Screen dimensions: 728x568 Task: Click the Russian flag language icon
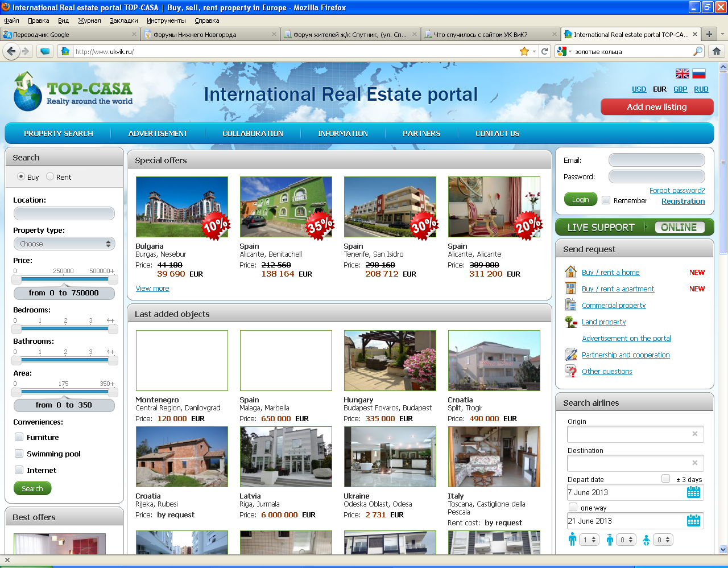(699, 73)
